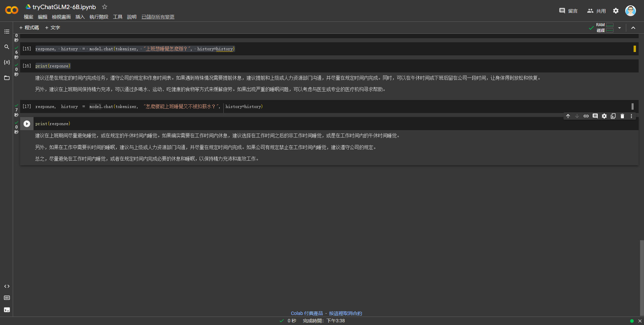Move the selected cell up
The image size is (644, 325).
tap(568, 116)
